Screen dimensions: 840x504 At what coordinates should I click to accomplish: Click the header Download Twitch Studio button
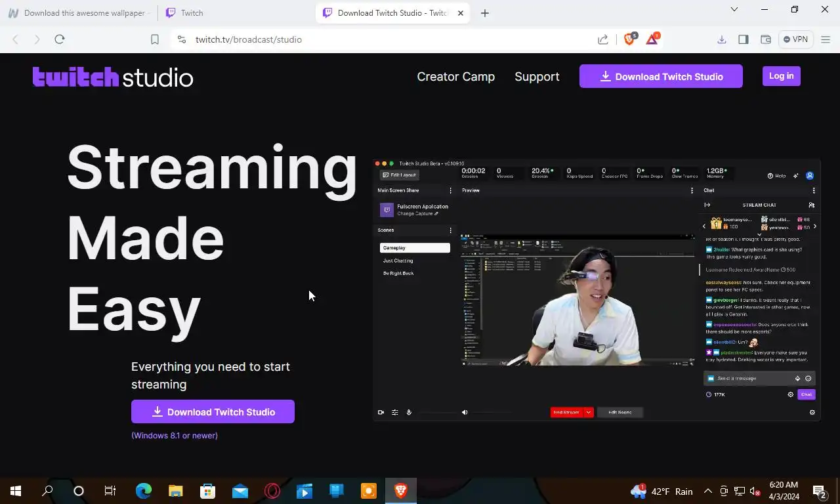[x=661, y=76]
